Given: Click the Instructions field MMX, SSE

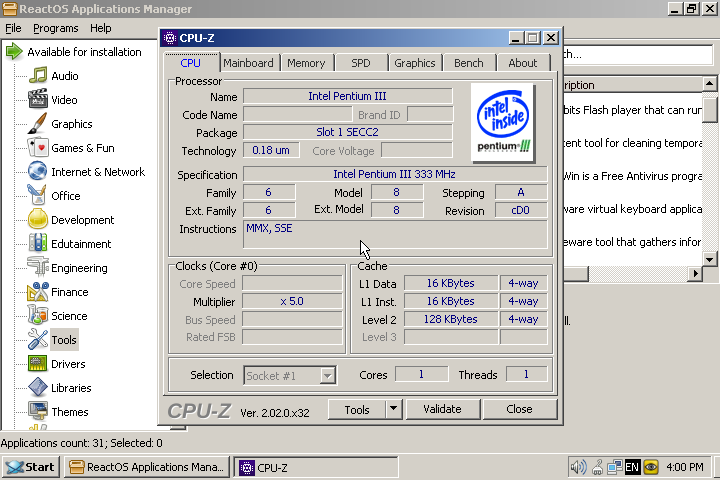Looking at the screenshot, I should 395,235.
